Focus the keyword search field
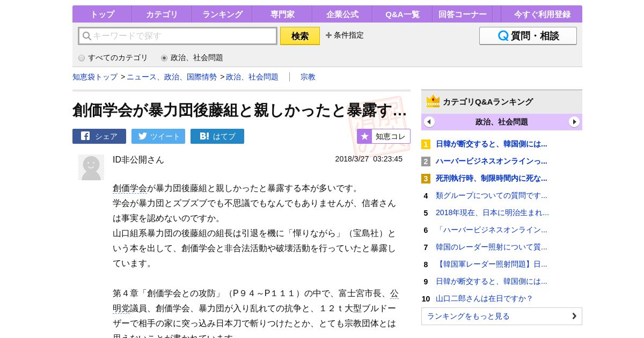644x338 pixels. tap(178, 36)
